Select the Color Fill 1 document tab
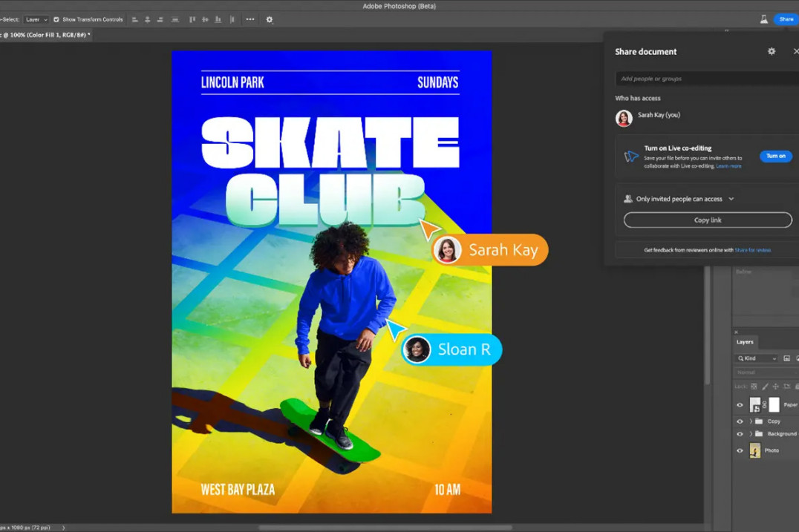The image size is (799, 532). [x=45, y=35]
